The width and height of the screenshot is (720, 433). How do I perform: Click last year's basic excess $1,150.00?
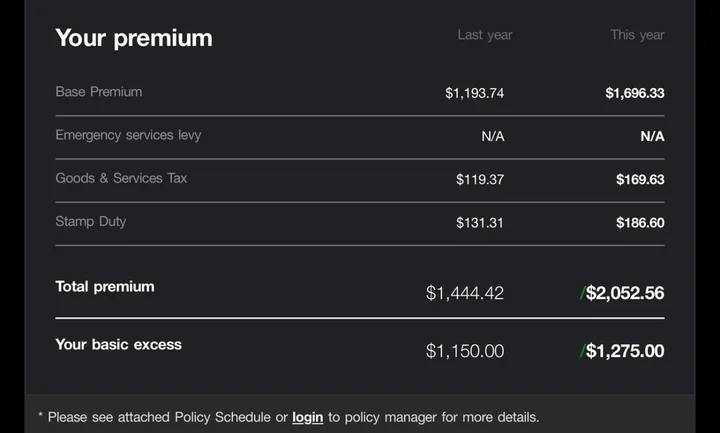(x=465, y=351)
